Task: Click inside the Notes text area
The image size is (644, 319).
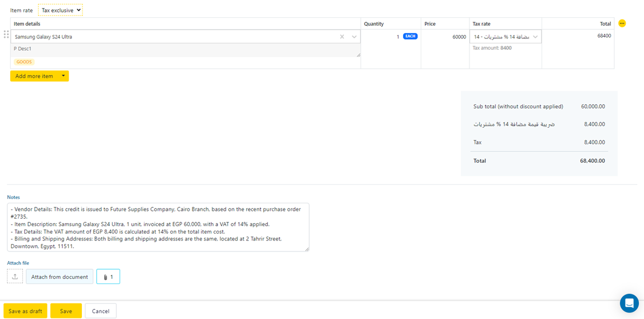Action: pos(158,227)
